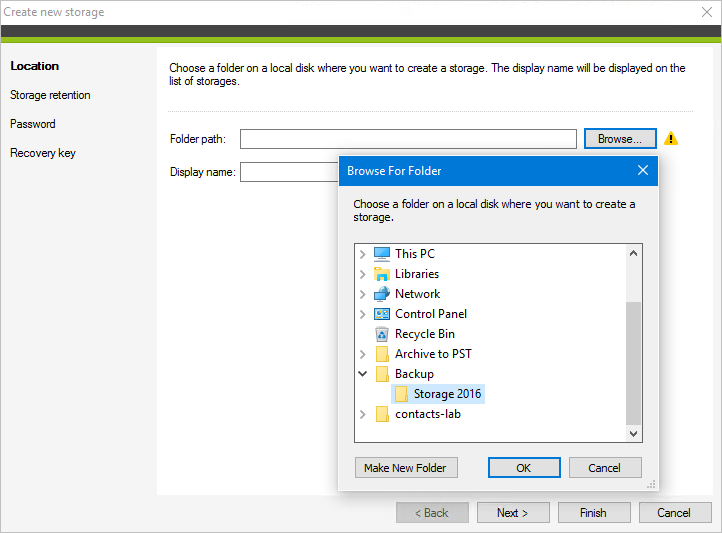Cancel the Browse For Folder dialog

(605, 468)
